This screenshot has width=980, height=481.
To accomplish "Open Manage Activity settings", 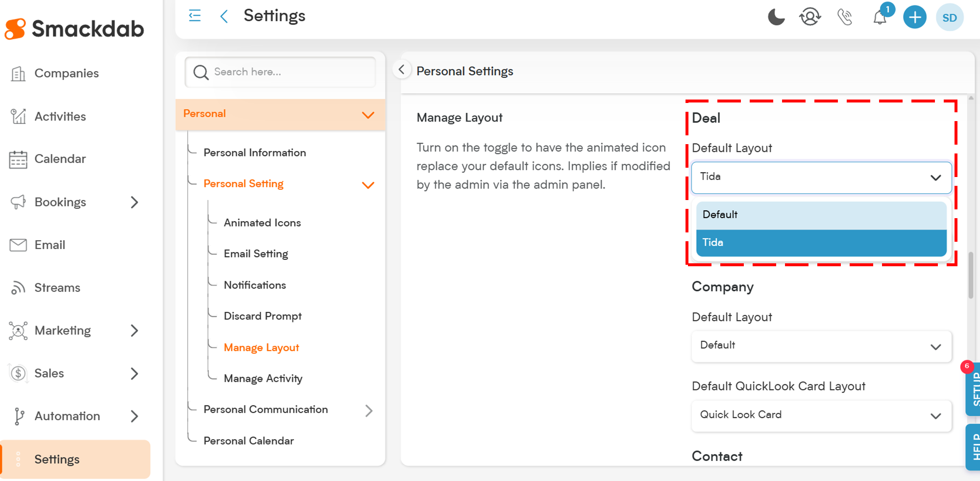I will pos(263,379).
